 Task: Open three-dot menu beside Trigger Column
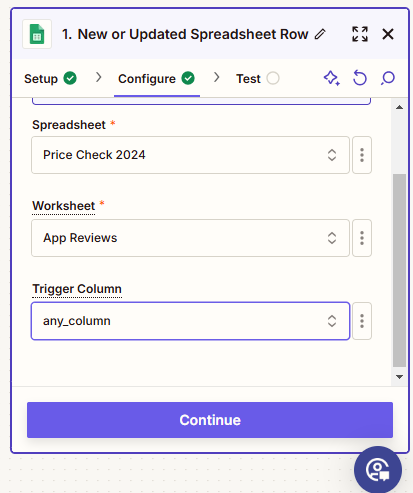coord(362,321)
